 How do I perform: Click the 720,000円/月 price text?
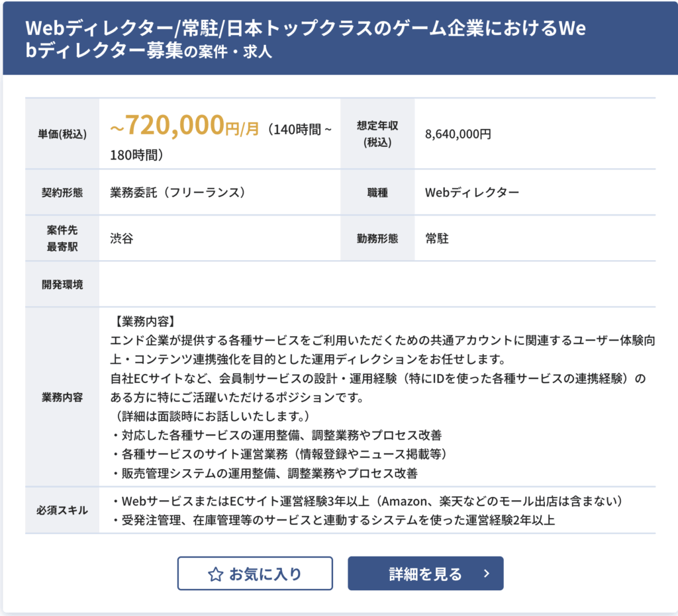[x=185, y=126]
